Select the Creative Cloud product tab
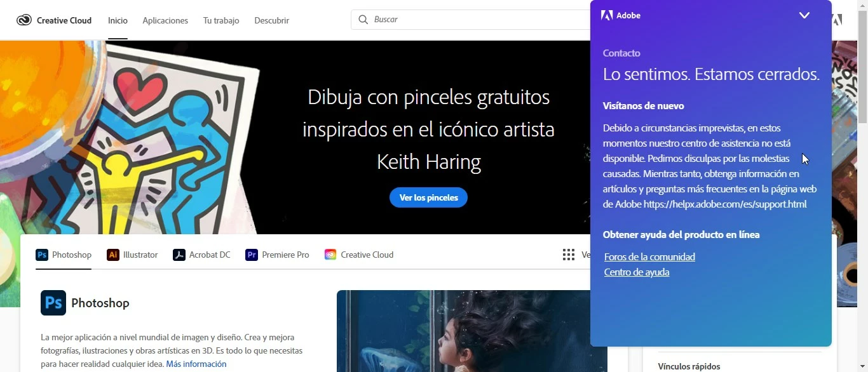 (359, 255)
